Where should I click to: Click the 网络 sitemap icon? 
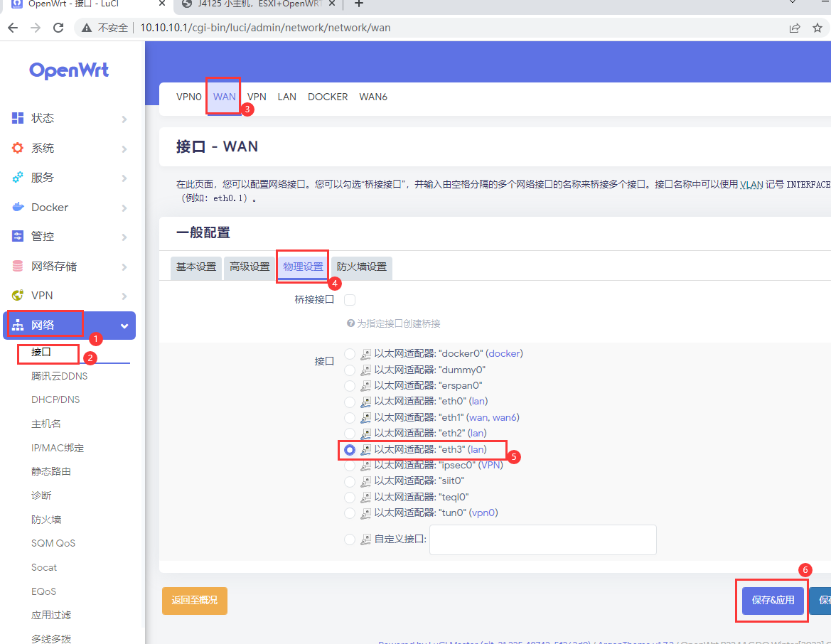pyautogui.click(x=18, y=325)
